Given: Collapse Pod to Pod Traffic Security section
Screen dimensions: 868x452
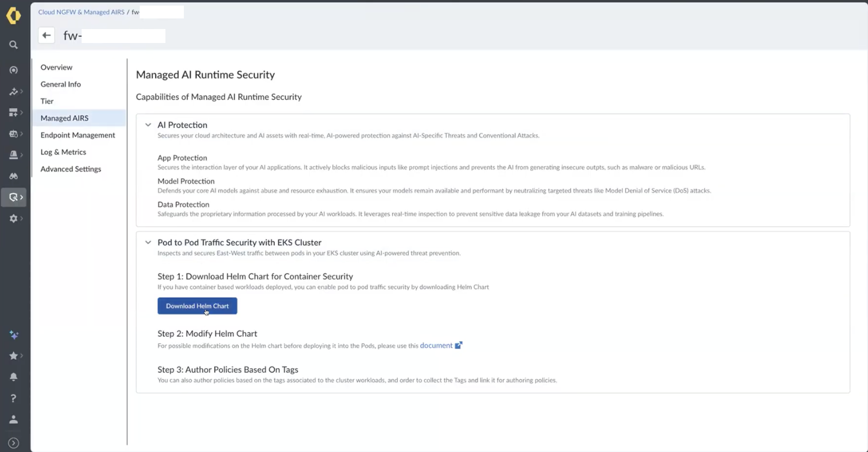Looking at the screenshot, I should [148, 242].
